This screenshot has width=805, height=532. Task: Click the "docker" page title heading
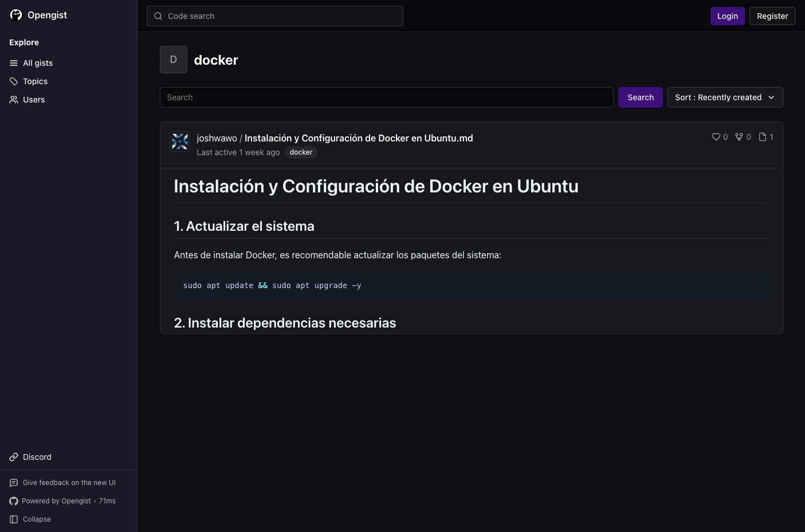click(216, 60)
